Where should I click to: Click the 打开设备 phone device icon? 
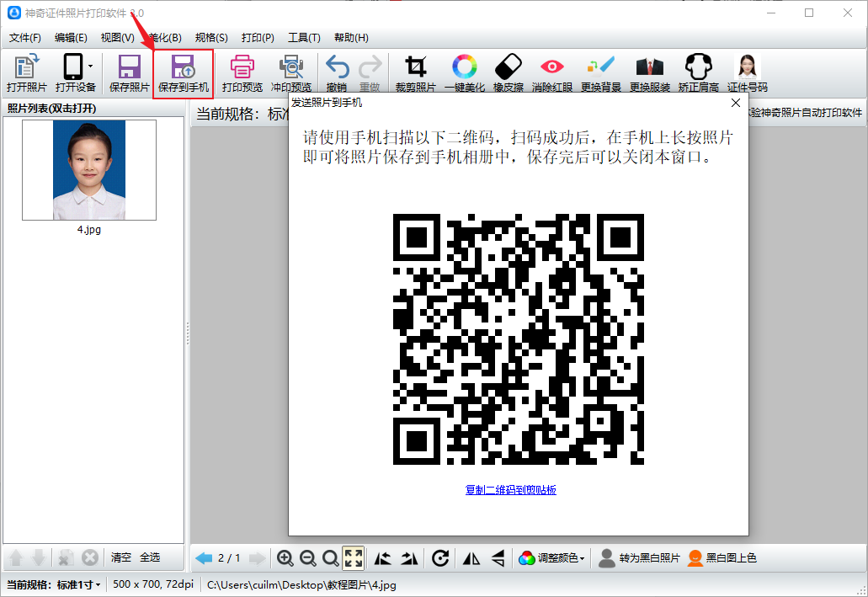(x=72, y=67)
